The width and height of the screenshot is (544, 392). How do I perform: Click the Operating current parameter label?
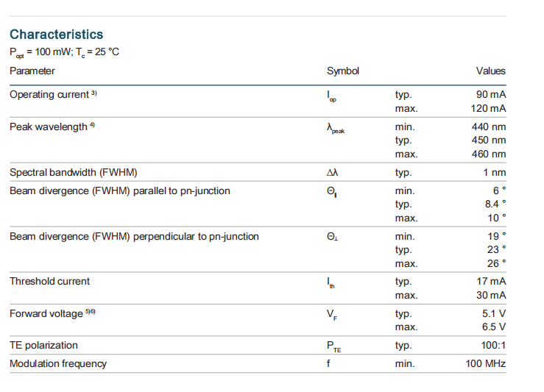49,95
